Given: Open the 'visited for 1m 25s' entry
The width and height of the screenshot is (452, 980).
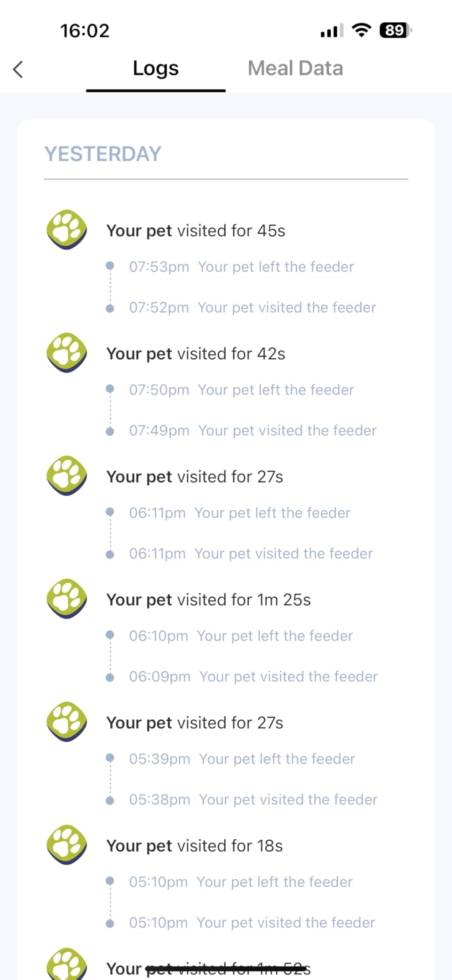Looking at the screenshot, I should pos(208,600).
